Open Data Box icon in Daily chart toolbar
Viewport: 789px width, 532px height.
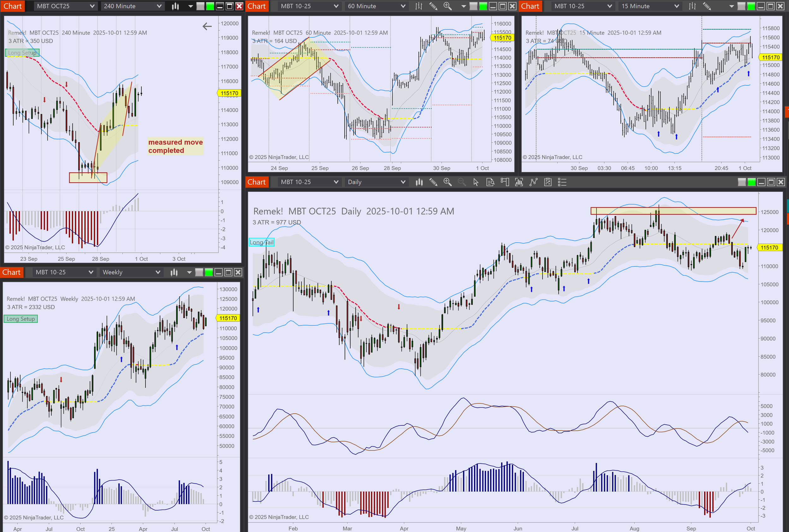pos(490,182)
